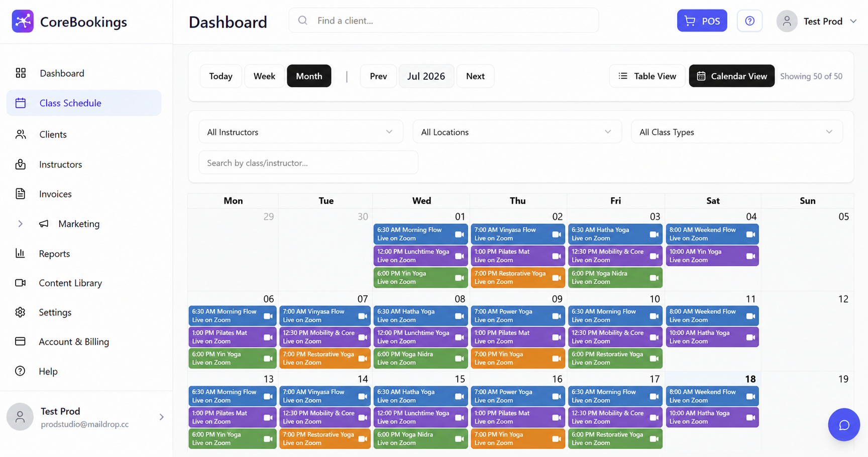This screenshot has height=457, width=868.
Task: Open July 15 6:30 AM Hatha Yoga class
Action: pos(420,396)
